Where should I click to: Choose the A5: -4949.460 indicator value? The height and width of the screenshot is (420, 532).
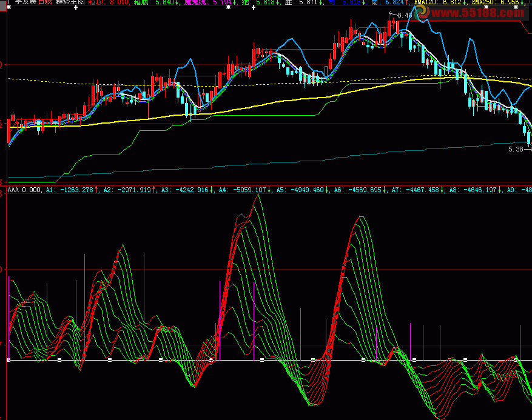[x=303, y=190]
